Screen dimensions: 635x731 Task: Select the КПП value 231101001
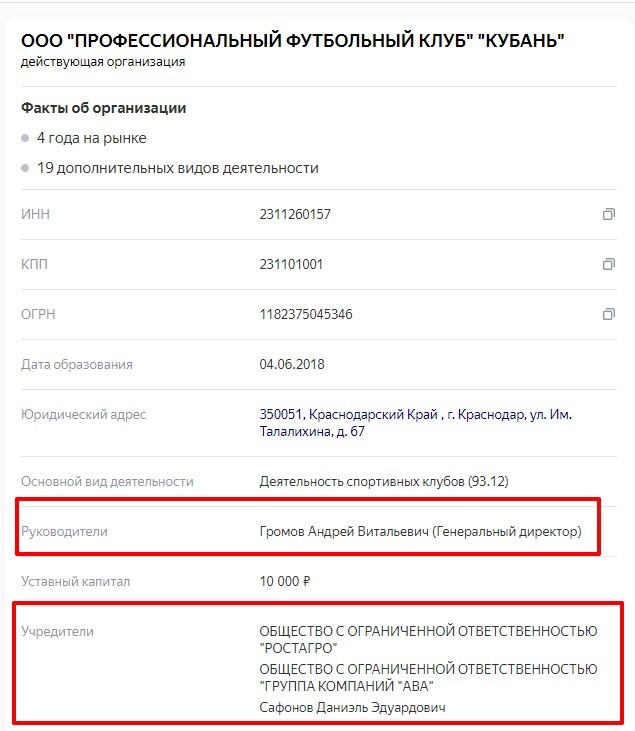point(291,264)
